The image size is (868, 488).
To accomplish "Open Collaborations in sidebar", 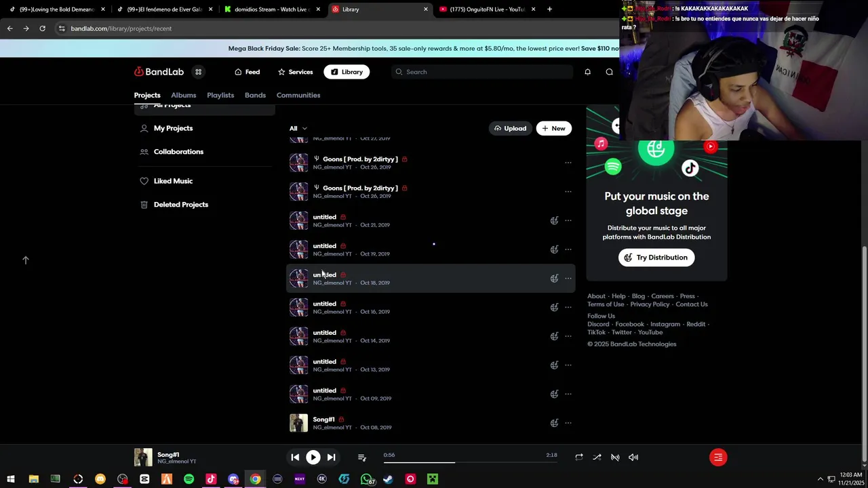I will click(x=172, y=152).
